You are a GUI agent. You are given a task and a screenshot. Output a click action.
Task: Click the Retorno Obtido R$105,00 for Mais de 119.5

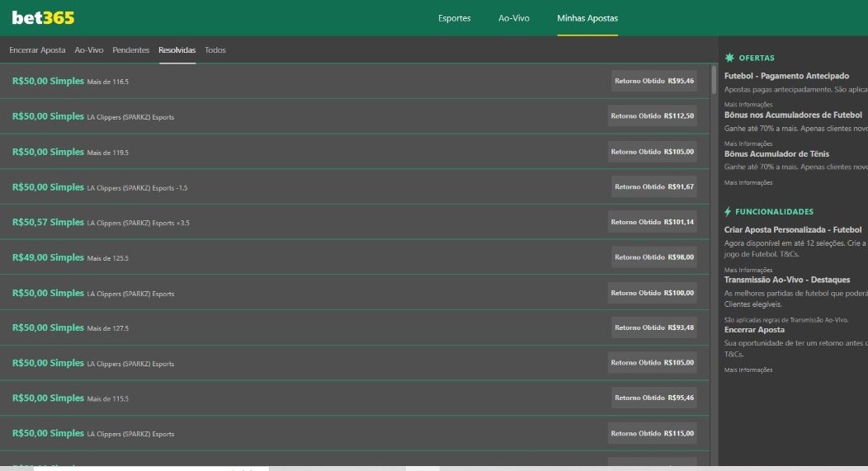point(652,152)
